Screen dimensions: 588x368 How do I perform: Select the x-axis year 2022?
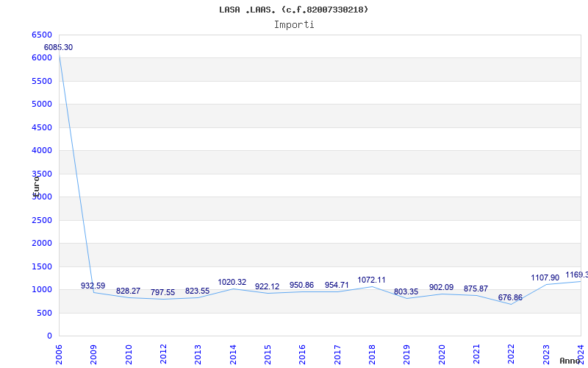[511, 355]
